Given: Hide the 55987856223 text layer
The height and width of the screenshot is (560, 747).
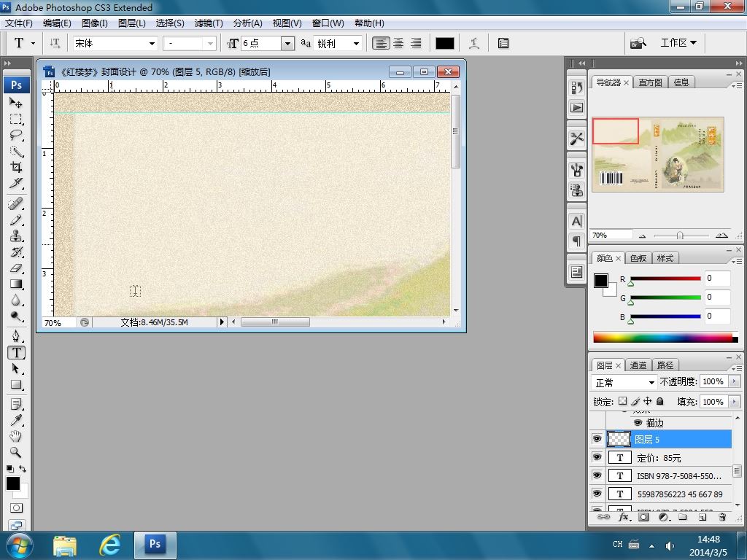Looking at the screenshot, I should 597,494.
